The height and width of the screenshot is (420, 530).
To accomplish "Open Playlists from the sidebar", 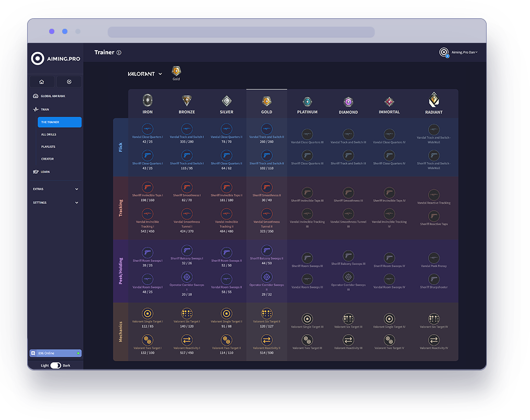I will (x=48, y=146).
